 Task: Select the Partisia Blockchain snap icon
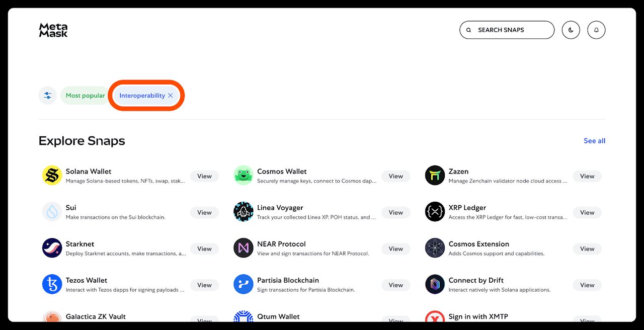pyautogui.click(x=243, y=284)
